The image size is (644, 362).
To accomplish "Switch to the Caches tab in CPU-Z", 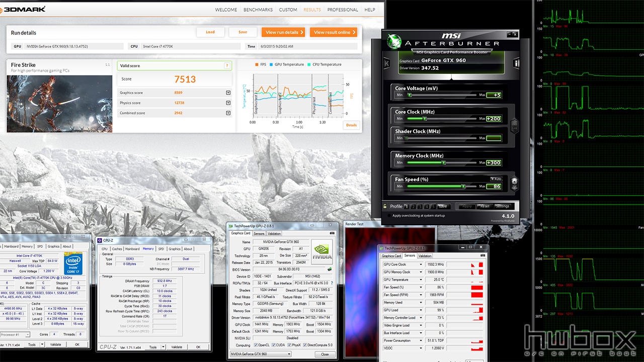I will pyautogui.click(x=117, y=249).
